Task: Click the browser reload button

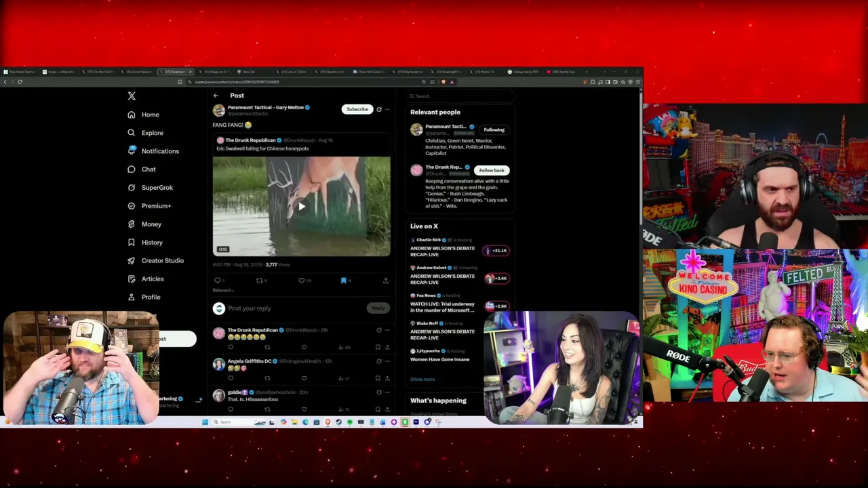Action: pos(20,82)
